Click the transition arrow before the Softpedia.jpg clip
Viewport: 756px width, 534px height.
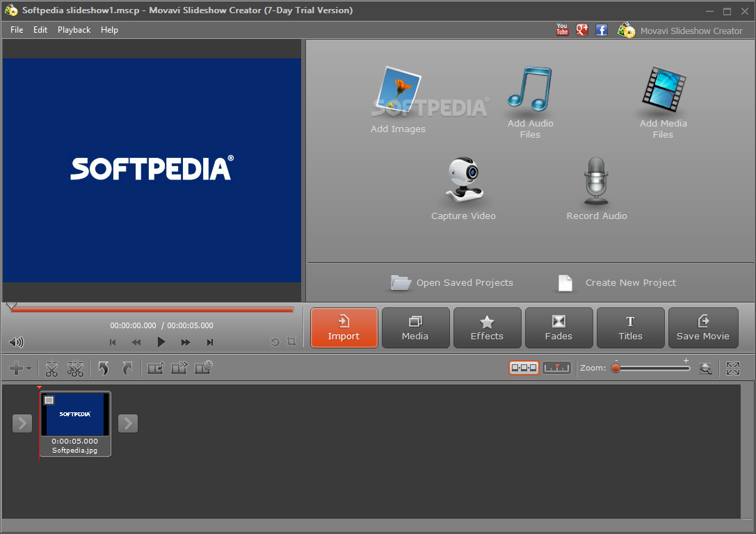(22, 423)
